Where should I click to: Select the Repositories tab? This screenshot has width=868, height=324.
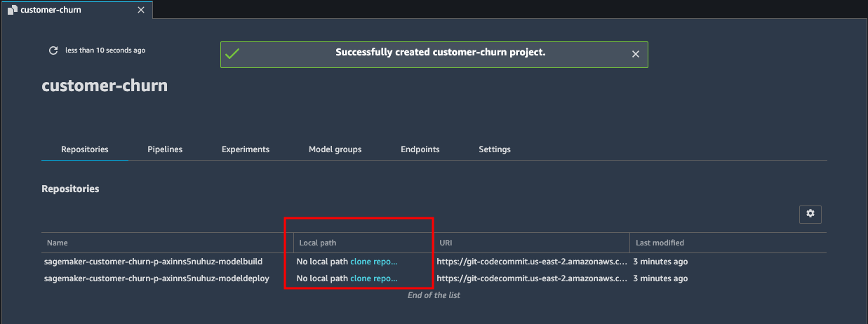click(85, 149)
